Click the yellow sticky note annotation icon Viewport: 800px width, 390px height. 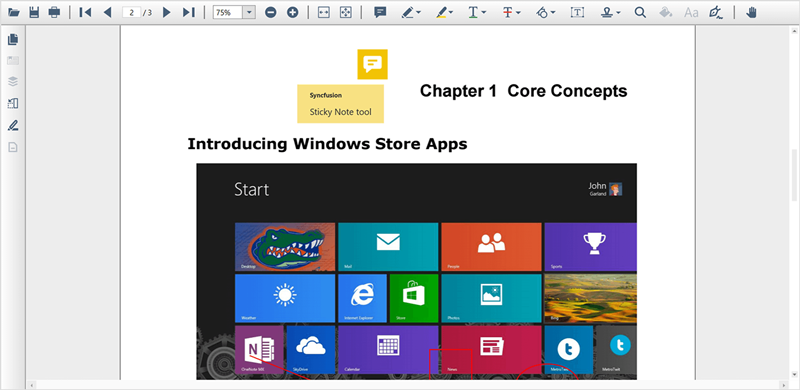[372, 64]
